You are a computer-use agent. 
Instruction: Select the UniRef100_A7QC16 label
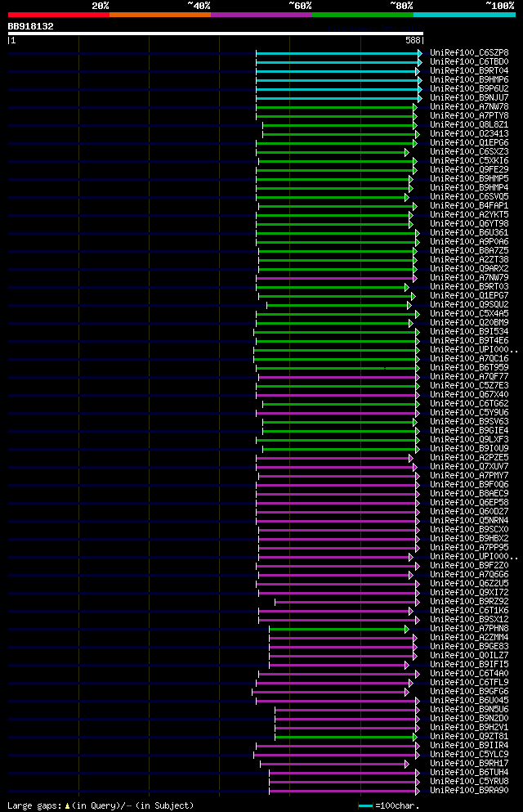(469, 358)
